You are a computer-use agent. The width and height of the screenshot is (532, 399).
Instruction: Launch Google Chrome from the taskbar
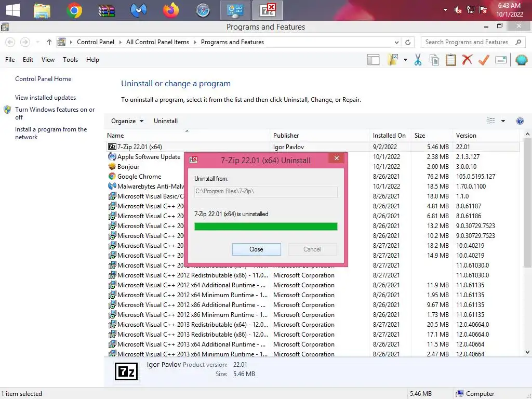pyautogui.click(x=74, y=10)
